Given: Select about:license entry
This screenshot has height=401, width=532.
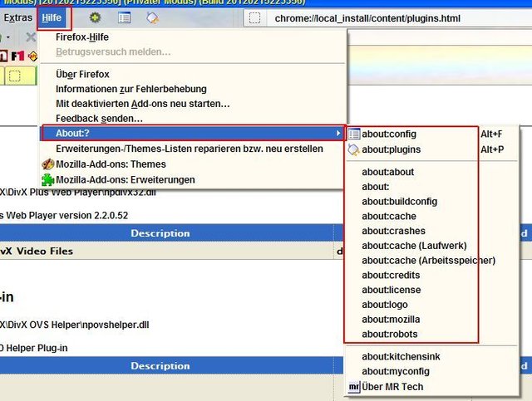Looking at the screenshot, I should click(x=431, y=290).
